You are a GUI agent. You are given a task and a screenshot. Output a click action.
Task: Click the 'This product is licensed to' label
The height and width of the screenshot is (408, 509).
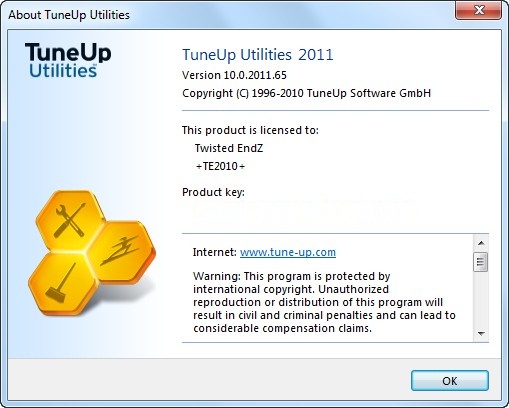(250, 130)
